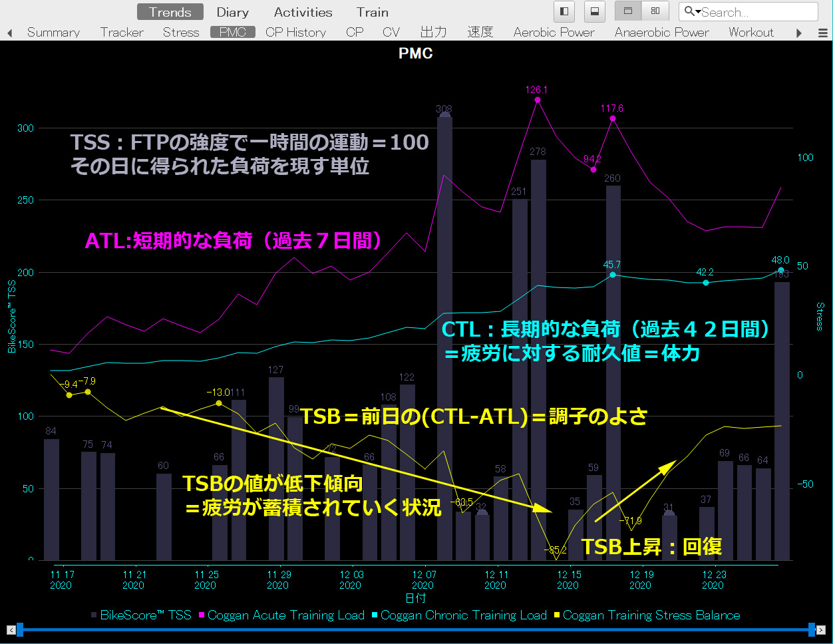The height and width of the screenshot is (644, 833).
Task: Open the hamburger chart menu
Action: (x=822, y=33)
